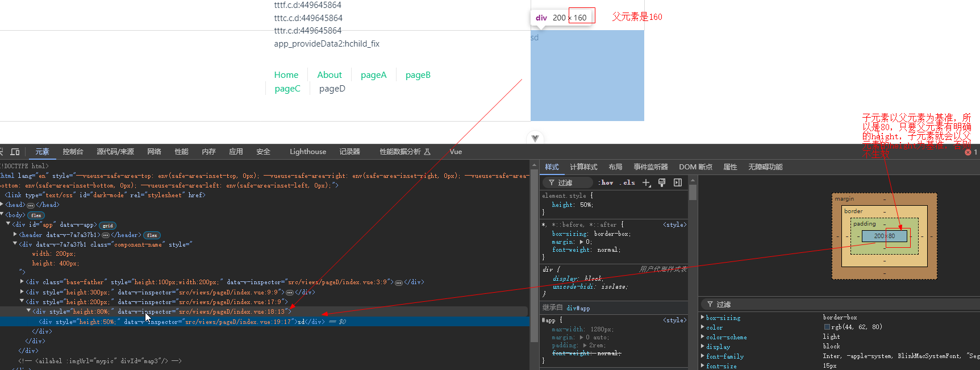
Task: Collapse the component-name div node
Action: [15, 244]
